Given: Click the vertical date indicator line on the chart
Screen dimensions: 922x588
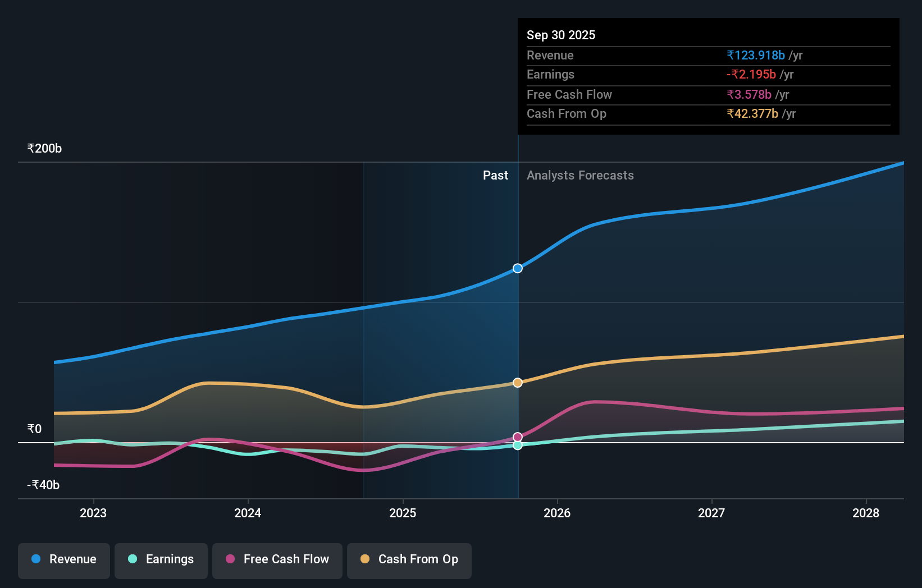Looking at the screenshot, I should [x=518, y=337].
